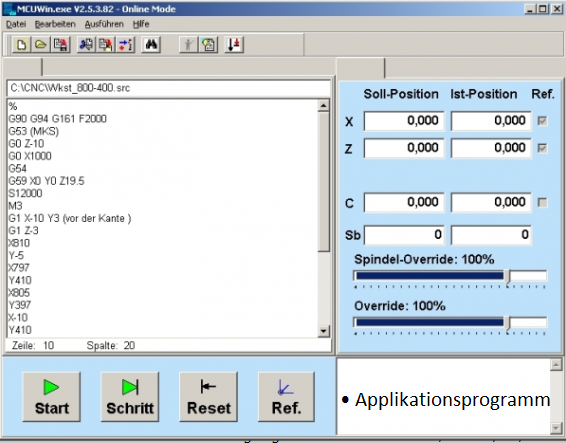Viewport: 566px width, 443px height.
Task: Open the Hilfe menu
Action: pos(141,24)
